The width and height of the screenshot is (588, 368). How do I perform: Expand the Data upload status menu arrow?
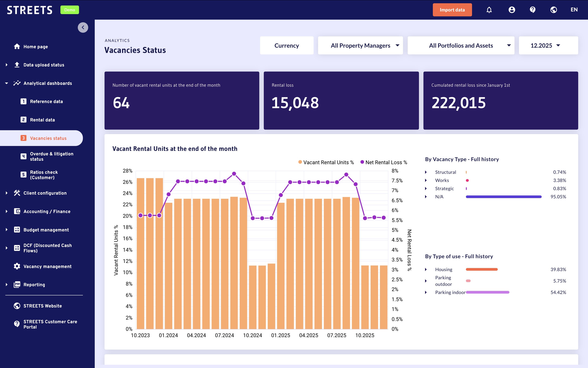tap(7, 65)
